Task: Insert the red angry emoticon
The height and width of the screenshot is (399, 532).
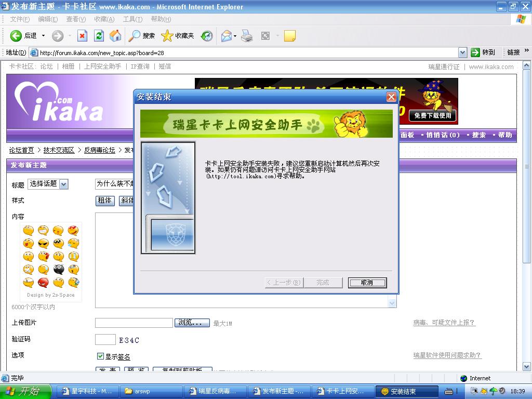Action: (44, 282)
